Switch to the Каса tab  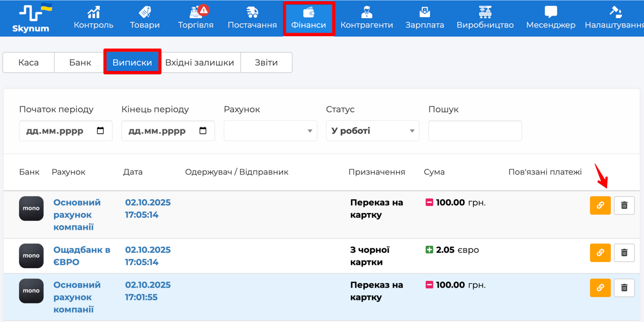28,63
